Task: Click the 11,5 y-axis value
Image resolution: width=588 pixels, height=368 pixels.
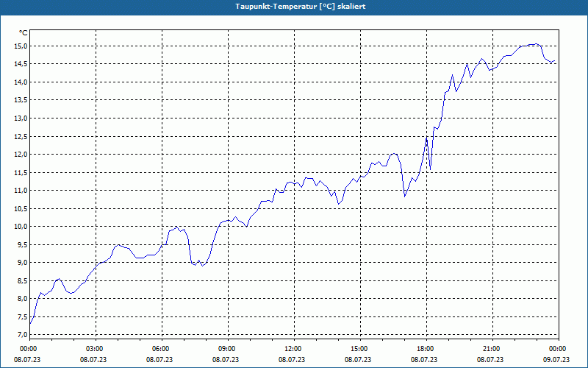Action: click(21, 172)
